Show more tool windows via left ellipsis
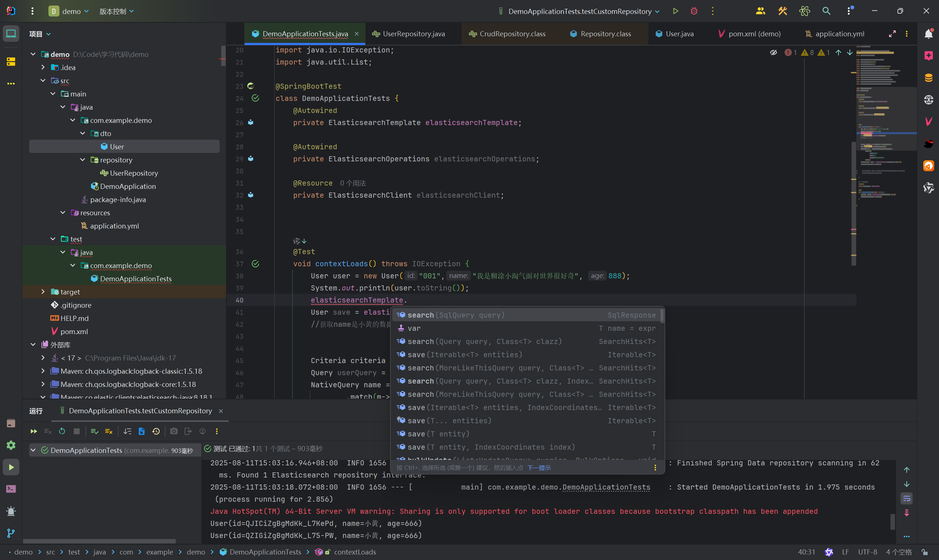The image size is (939, 560). tap(11, 83)
